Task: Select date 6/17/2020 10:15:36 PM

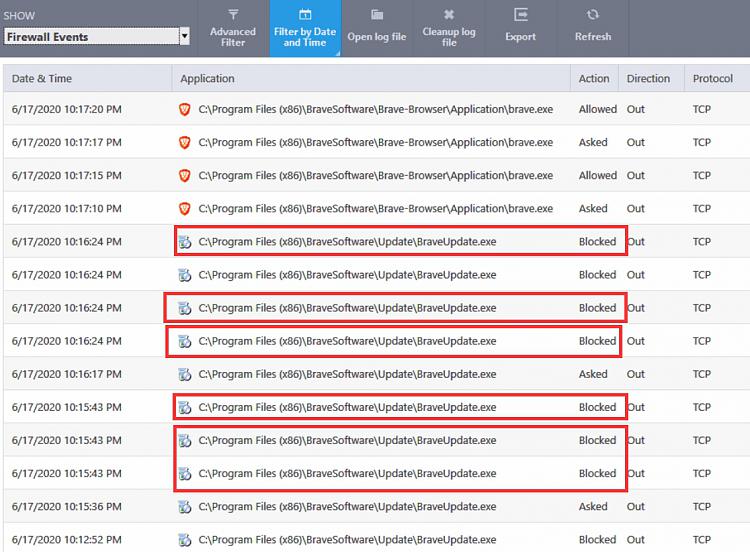Action: tap(66, 507)
